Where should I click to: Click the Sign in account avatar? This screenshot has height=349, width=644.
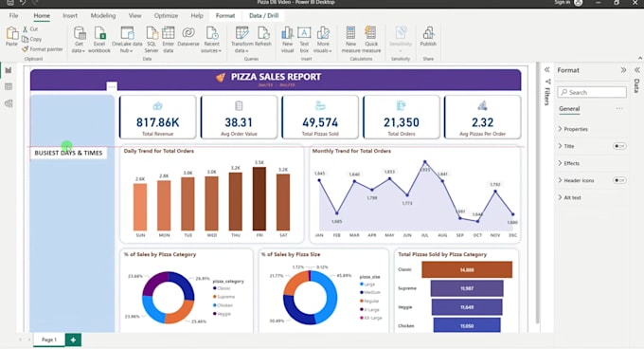579,3
